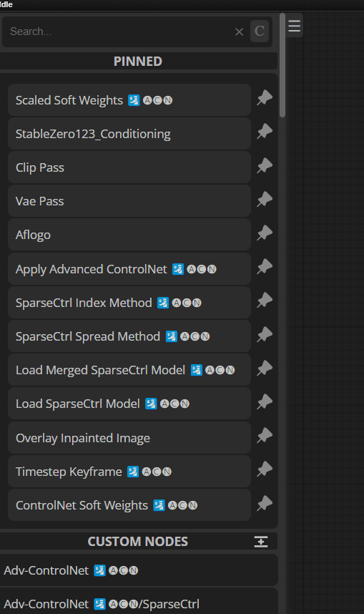This screenshot has height=614, width=364.
Task: Open the hamburger menu
Action: click(x=295, y=26)
